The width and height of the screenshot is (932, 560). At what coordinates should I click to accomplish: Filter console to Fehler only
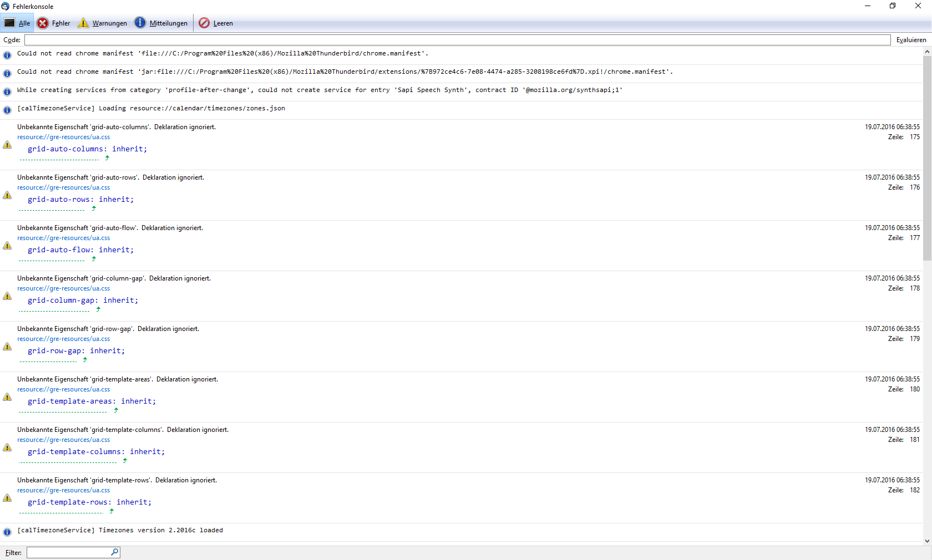coord(54,23)
